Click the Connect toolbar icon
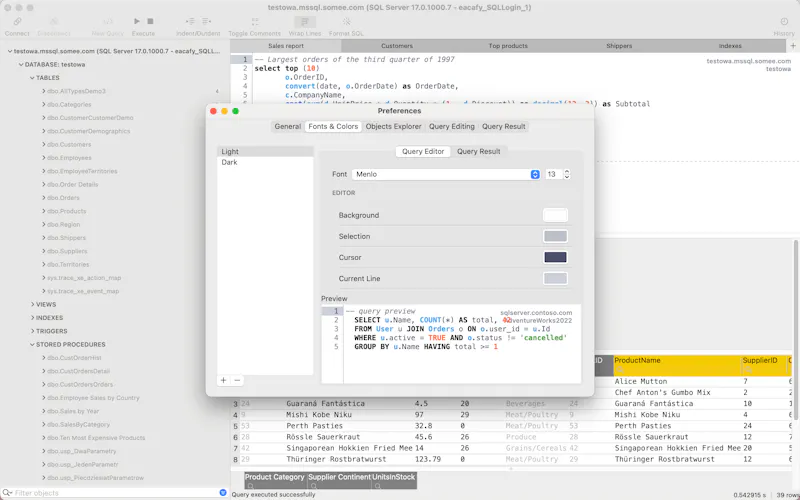Viewport: 800px width, 500px height. coord(17,21)
